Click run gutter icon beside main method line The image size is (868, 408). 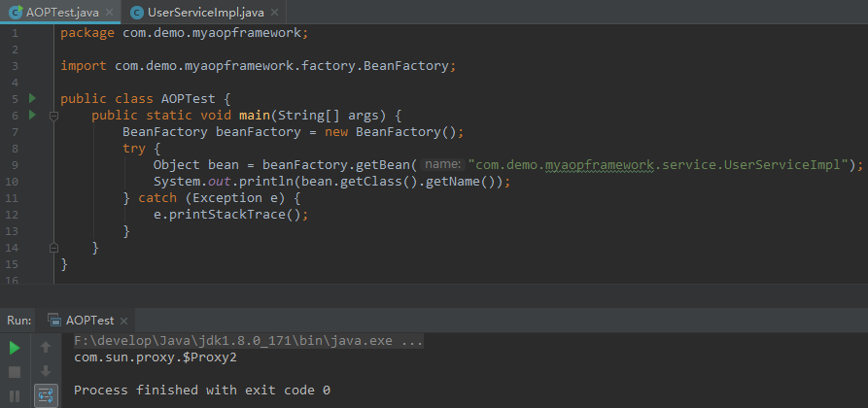tap(32, 116)
